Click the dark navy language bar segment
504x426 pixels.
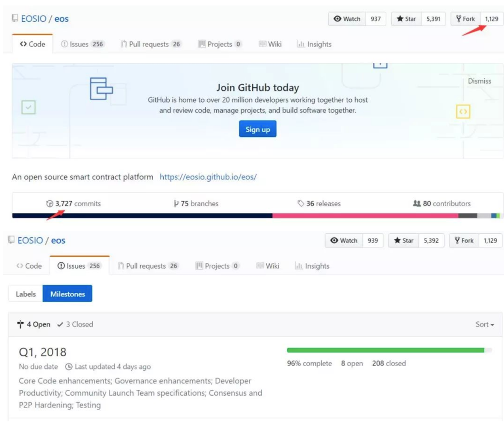pyautogui.click(x=142, y=216)
